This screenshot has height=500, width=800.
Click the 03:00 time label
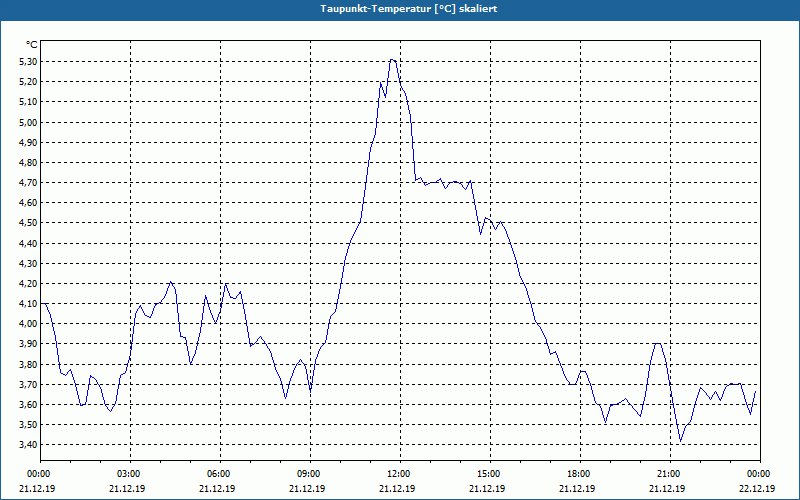pyautogui.click(x=130, y=474)
